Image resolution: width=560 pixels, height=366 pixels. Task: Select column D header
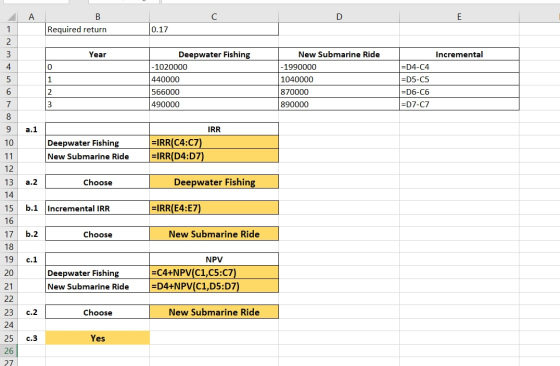(339, 17)
